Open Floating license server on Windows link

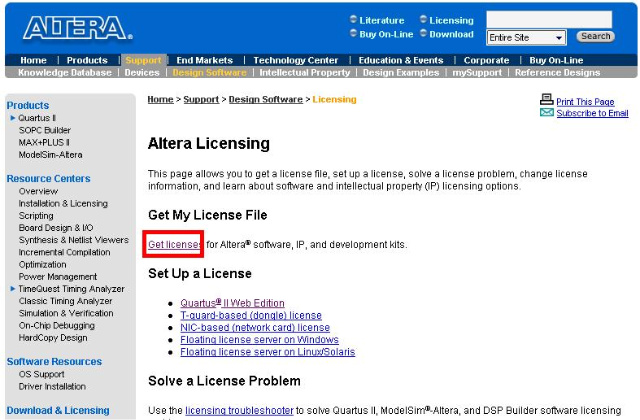260,340
